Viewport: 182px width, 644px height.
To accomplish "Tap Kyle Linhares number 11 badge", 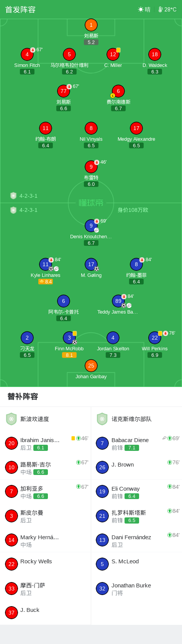I will click(46, 264).
